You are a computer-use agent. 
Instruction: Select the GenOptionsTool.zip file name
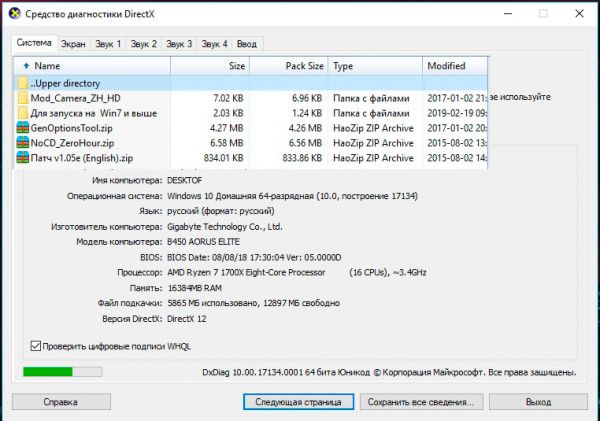(x=72, y=128)
